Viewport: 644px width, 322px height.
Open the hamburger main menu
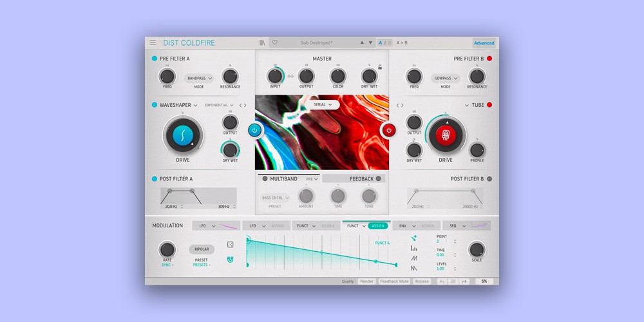153,43
